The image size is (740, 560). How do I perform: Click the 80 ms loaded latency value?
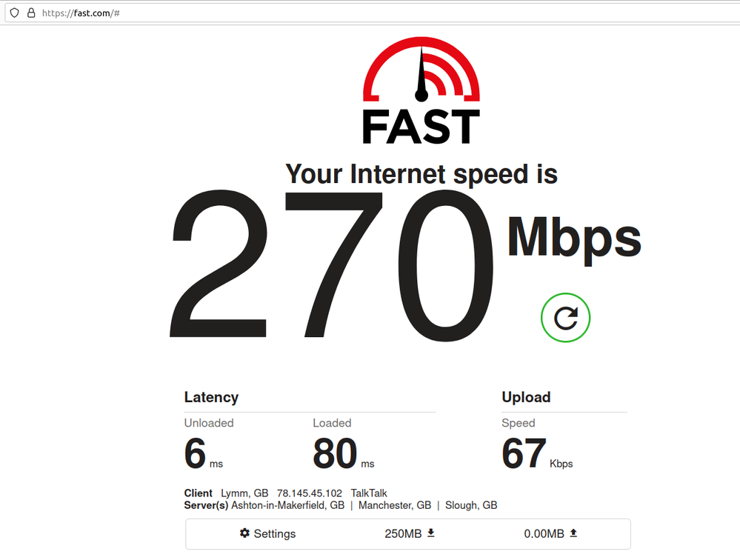[x=344, y=454]
